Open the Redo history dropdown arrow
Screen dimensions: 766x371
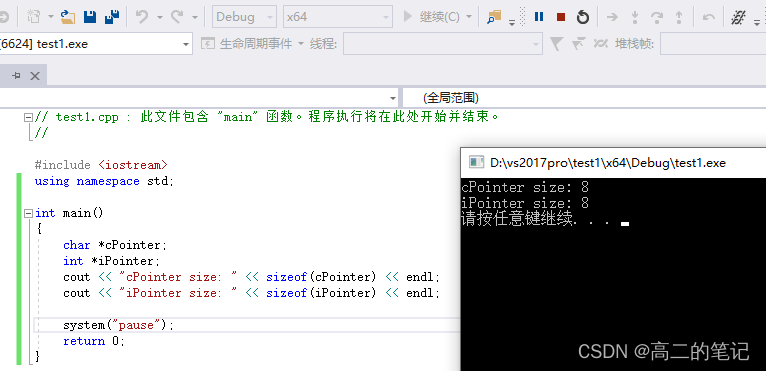click(x=194, y=17)
